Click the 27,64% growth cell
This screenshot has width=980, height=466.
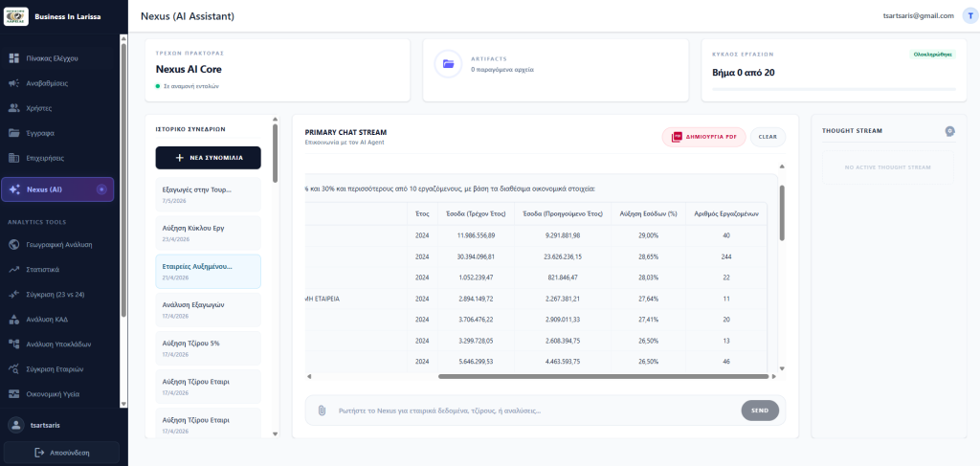648,300
